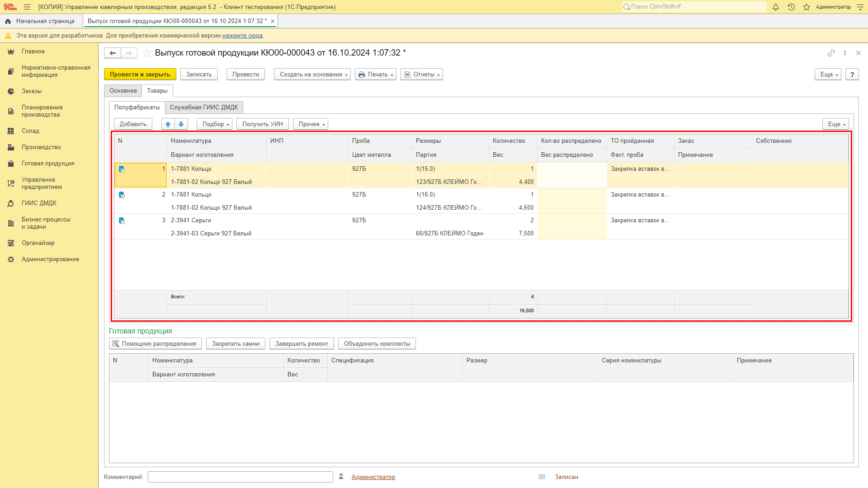Click Записать button
The image size is (868, 488).
199,75
